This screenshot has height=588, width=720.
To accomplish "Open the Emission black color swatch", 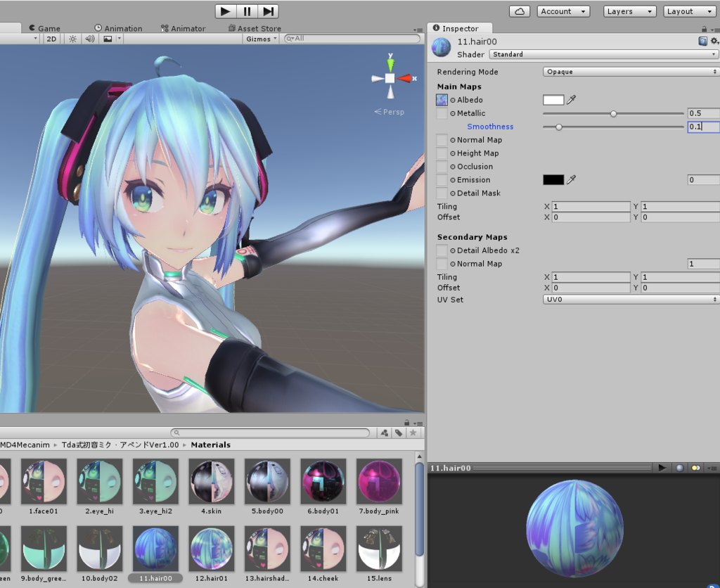I will tap(553, 179).
